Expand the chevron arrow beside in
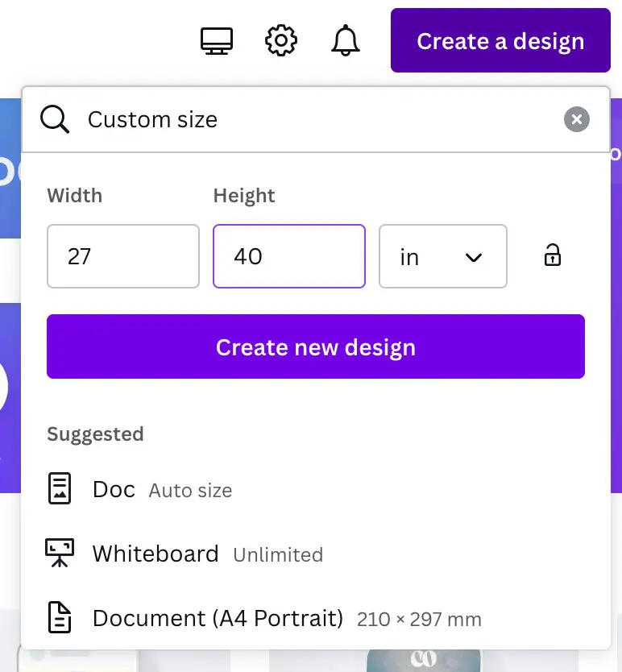This screenshot has width=622, height=672. point(474,257)
